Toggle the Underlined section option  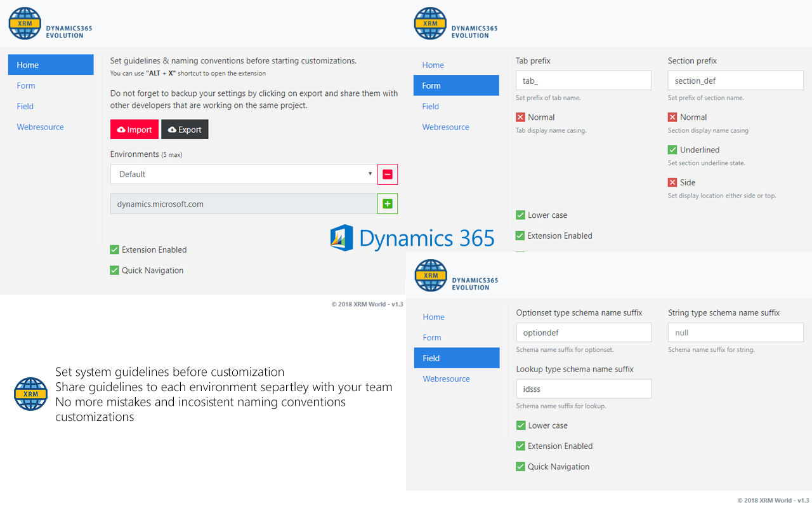[672, 150]
